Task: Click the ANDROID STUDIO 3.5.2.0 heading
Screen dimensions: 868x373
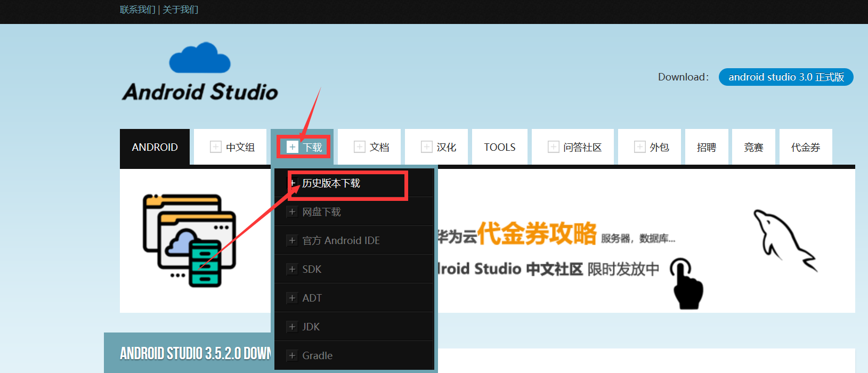Action: (196, 353)
